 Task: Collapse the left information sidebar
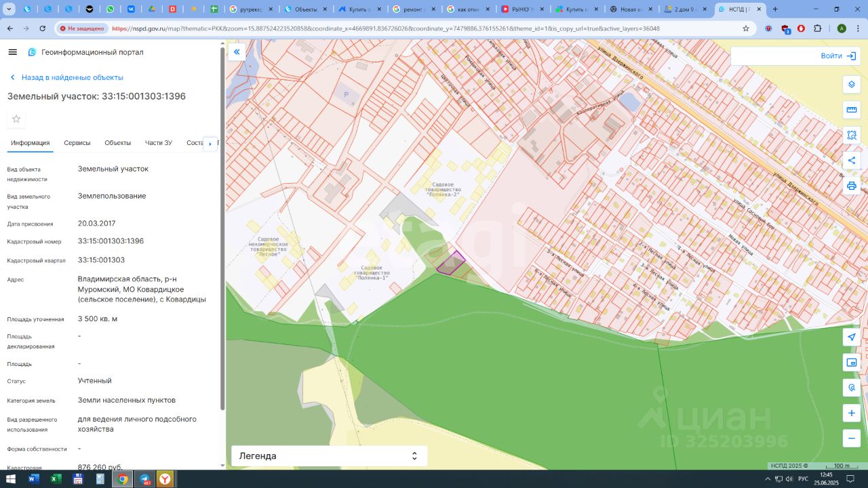pos(237,52)
